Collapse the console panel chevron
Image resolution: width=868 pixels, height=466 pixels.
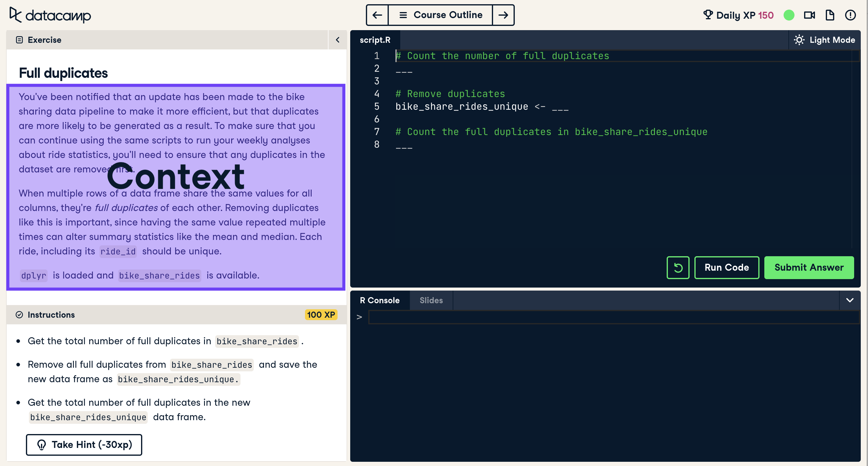click(850, 300)
